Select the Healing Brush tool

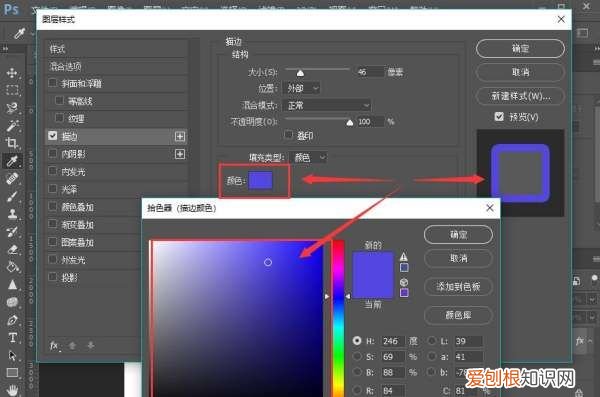coord(12,178)
